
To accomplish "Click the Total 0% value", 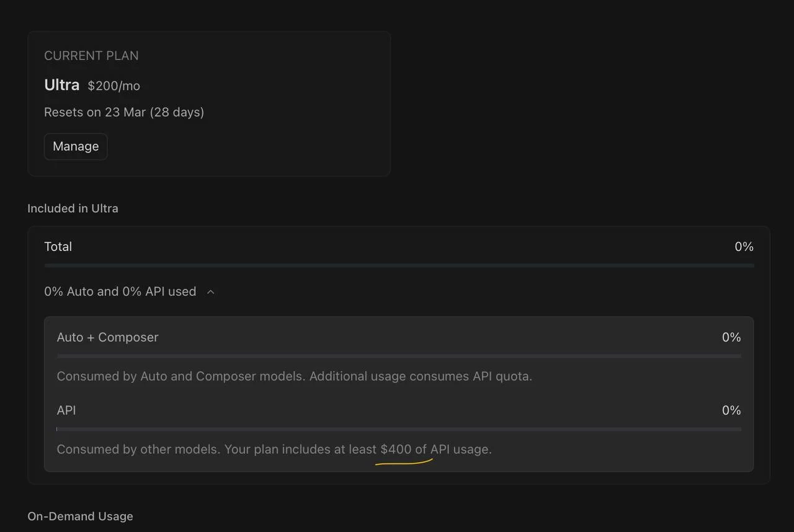I will (744, 247).
